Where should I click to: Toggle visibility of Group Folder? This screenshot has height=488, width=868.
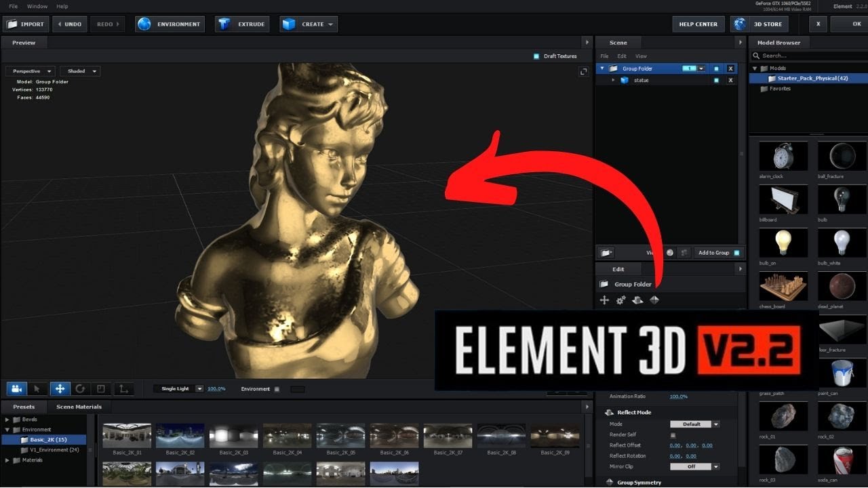(x=716, y=68)
